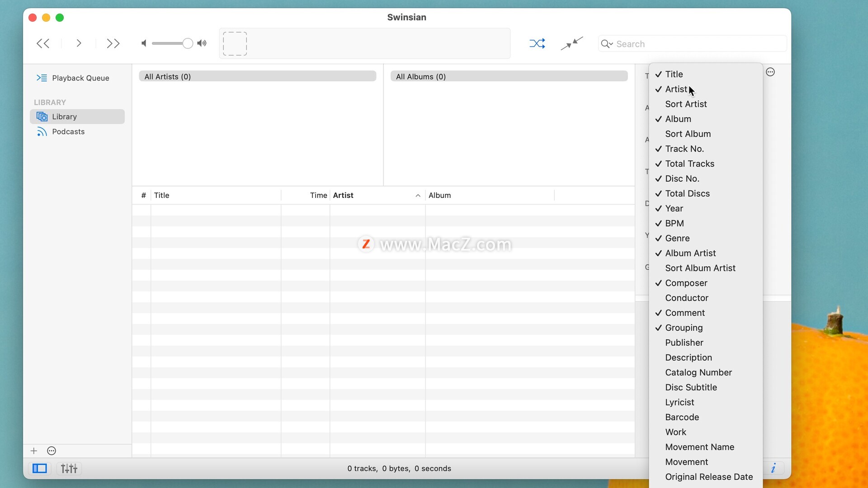The width and height of the screenshot is (868, 488).
Task: Focus the Search field
Action: 692,44
